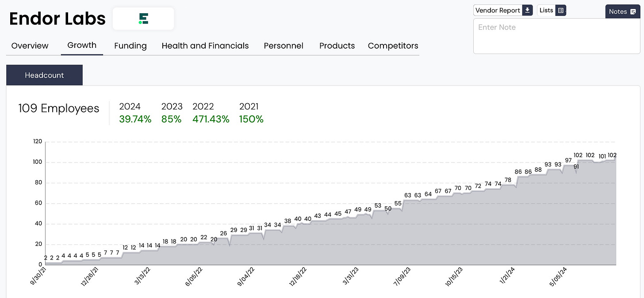Click the data point labeled 101
The height and width of the screenshot is (298, 644).
pyautogui.click(x=602, y=156)
